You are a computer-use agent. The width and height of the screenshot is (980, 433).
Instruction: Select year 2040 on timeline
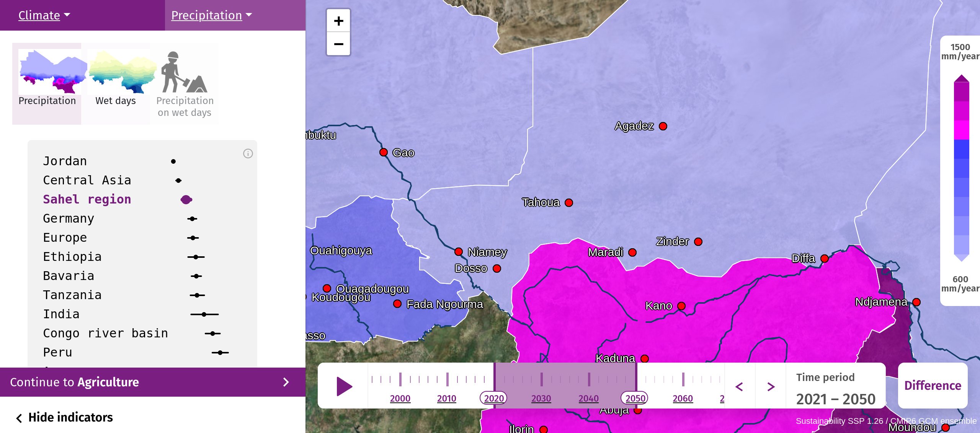click(x=588, y=398)
